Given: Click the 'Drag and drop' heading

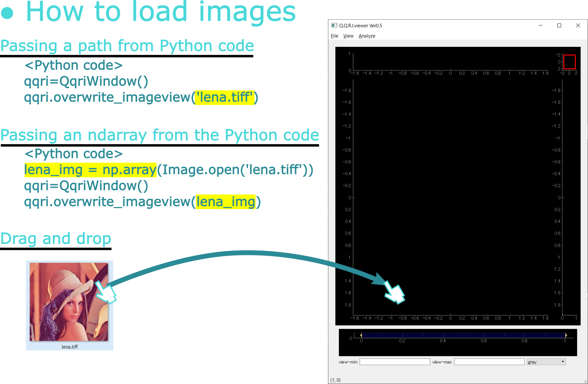Looking at the screenshot, I should [56, 238].
